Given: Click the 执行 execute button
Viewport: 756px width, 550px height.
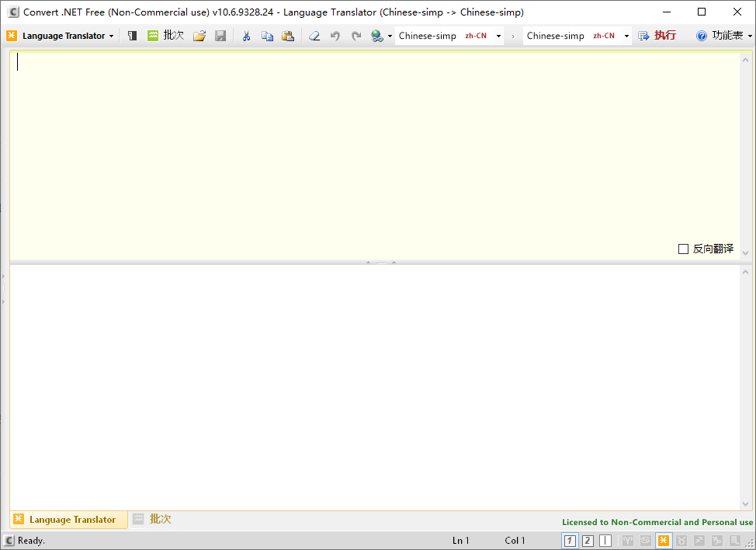Looking at the screenshot, I should pyautogui.click(x=657, y=36).
